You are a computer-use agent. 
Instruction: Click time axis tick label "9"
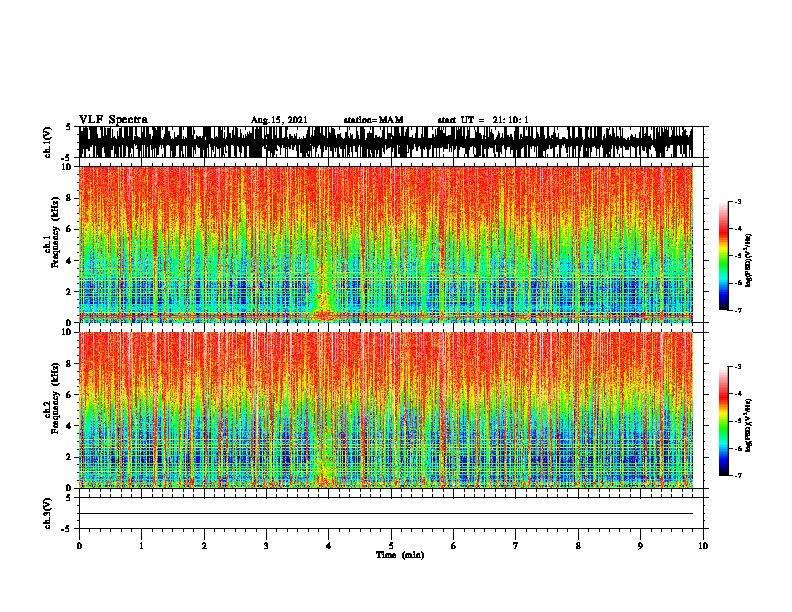click(640, 546)
